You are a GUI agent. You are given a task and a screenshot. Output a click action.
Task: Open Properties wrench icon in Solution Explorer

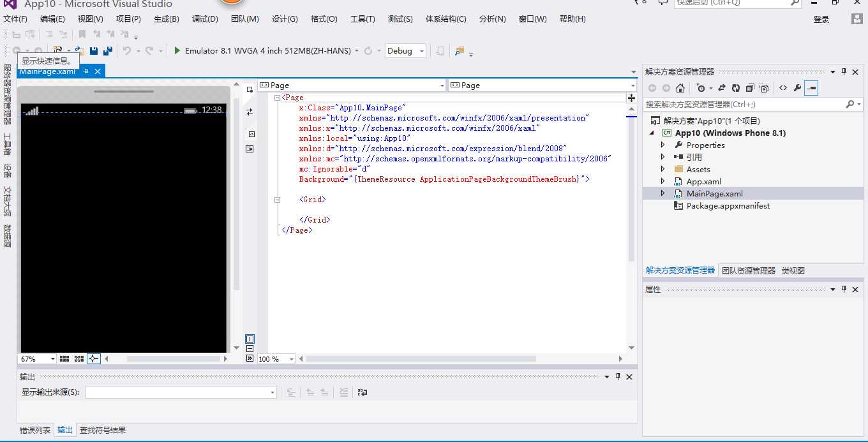click(x=797, y=88)
